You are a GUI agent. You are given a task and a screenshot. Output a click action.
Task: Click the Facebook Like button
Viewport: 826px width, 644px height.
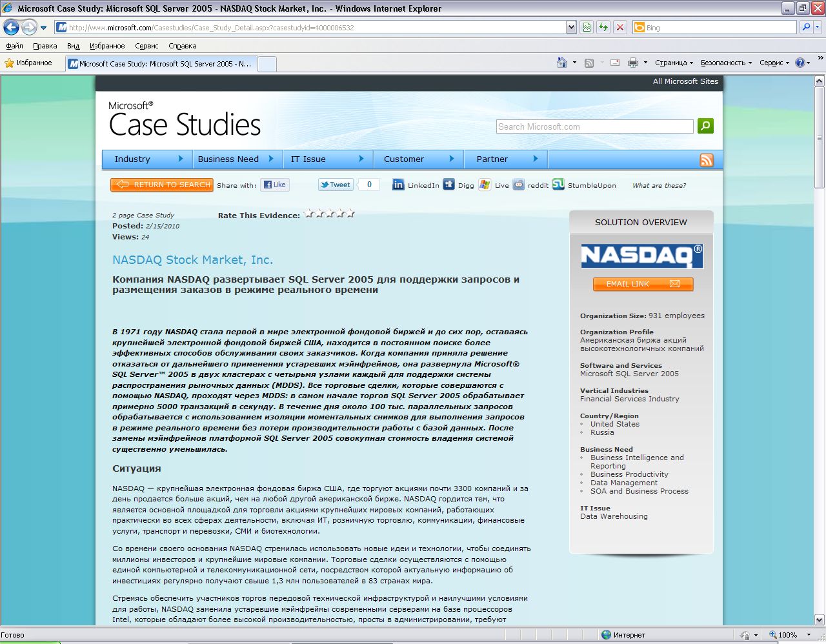point(275,185)
